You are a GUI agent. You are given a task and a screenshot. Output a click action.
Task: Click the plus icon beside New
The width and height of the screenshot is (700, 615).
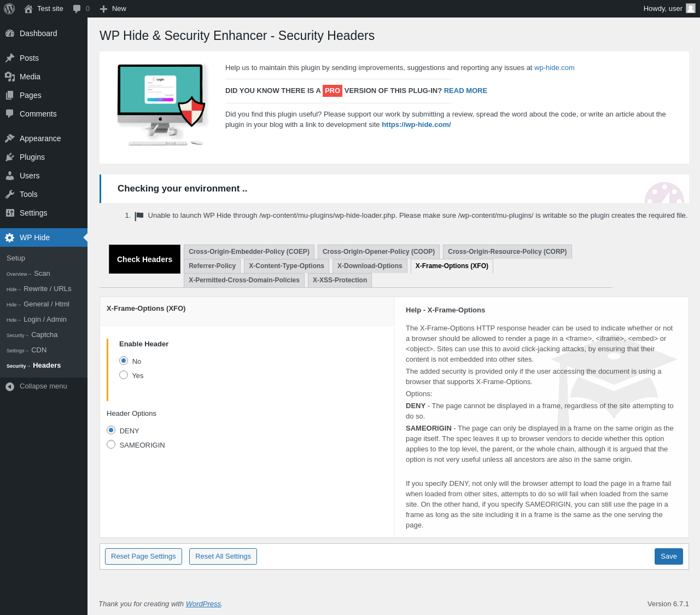click(103, 9)
